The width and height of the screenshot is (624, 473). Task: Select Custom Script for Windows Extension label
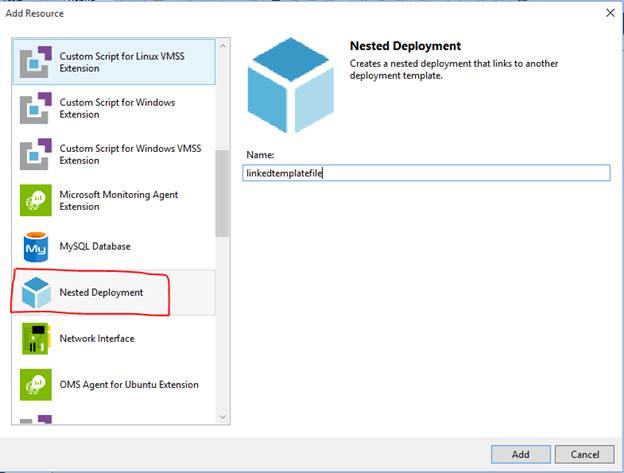(117, 108)
